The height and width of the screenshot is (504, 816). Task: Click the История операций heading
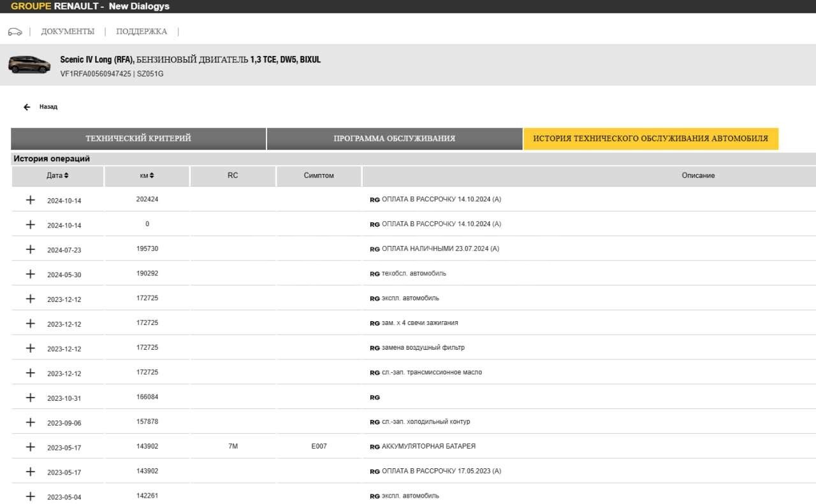pyautogui.click(x=52, y=159)
